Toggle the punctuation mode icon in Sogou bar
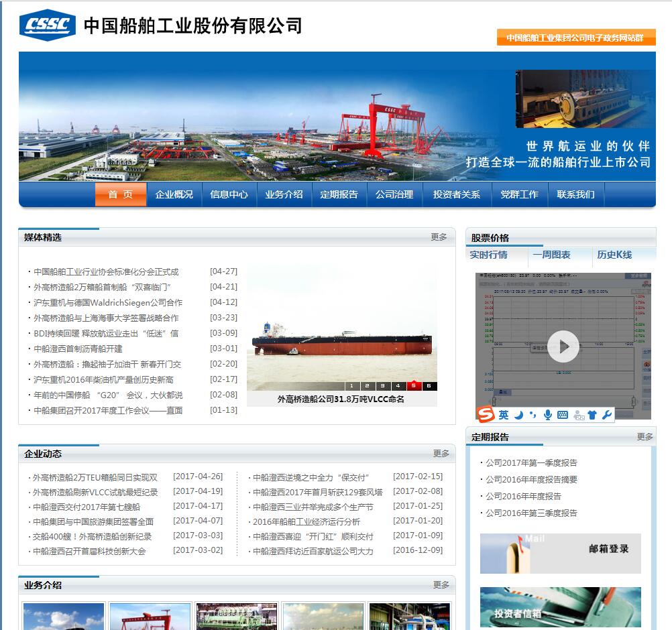This screenshot has width=672, height=630. click(x=533, y=415)
